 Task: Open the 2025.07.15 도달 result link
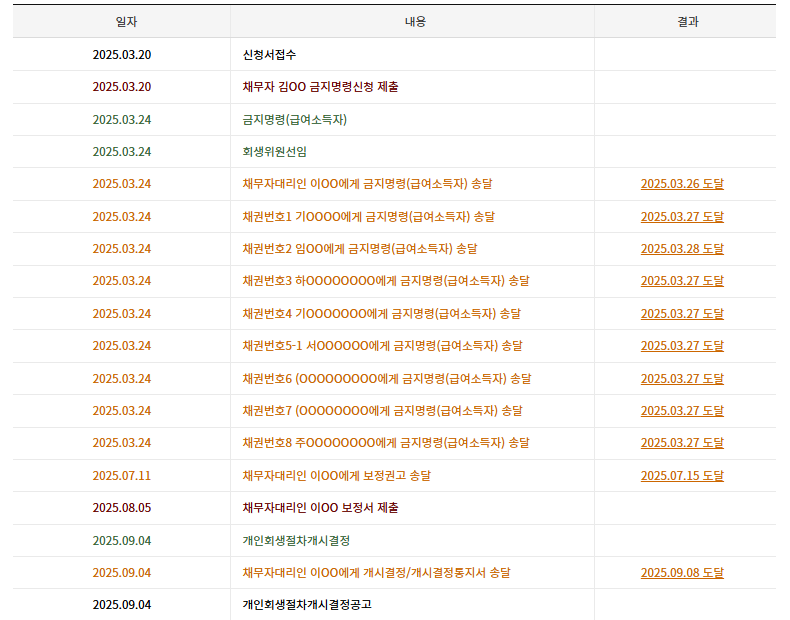682,476
